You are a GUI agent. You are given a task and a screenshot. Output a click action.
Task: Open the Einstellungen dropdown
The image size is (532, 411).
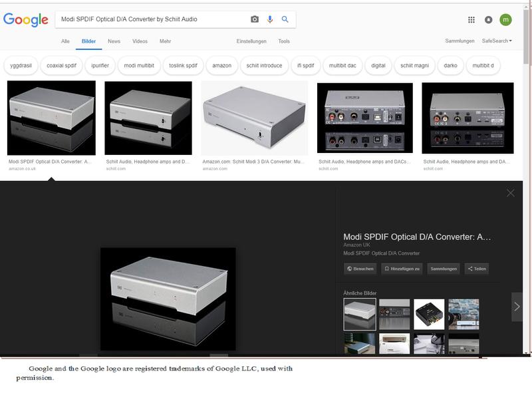[252, 40]
